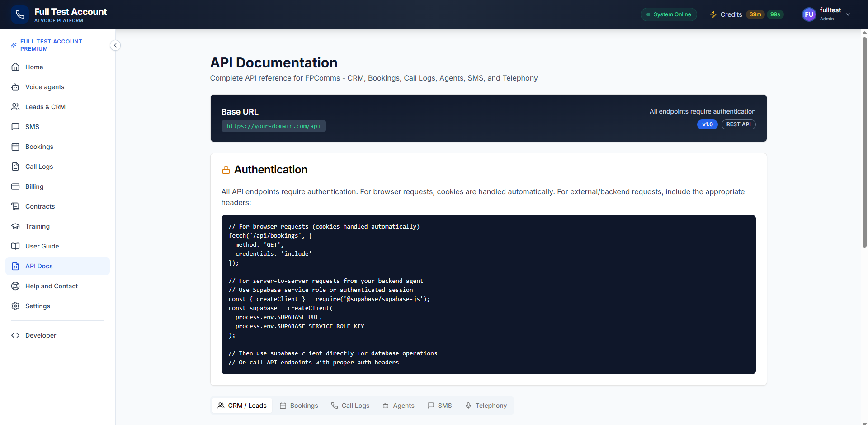Open the Bookings calendar icon
Viewport: 868px width, 425px height.
(16, 147)
